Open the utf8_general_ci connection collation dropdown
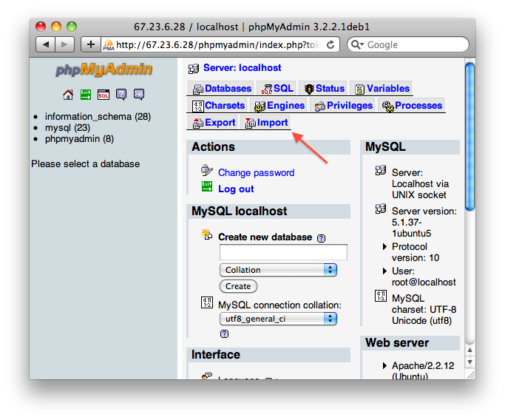The width and height of the screenshot is (505, 420). pos(278,319)
